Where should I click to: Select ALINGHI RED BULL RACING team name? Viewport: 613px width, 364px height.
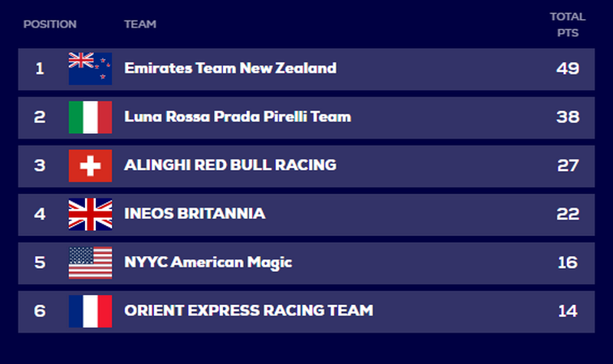pyautogui.click(x=231, y=166)
